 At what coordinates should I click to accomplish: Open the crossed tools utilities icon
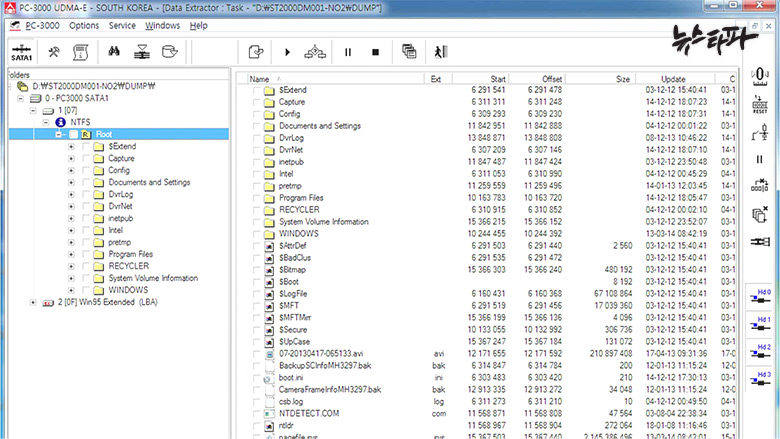pos(54,52)
